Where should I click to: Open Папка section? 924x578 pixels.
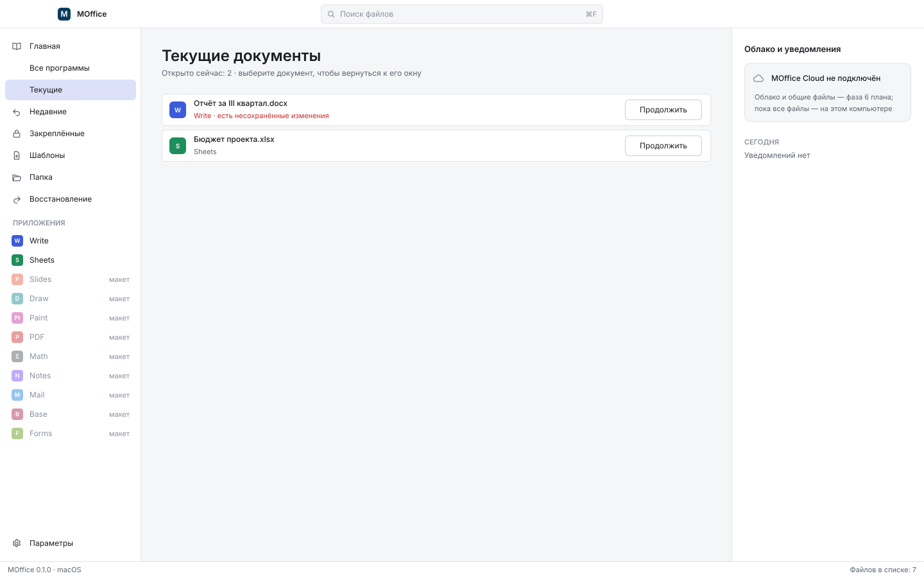tap(71, 177)
